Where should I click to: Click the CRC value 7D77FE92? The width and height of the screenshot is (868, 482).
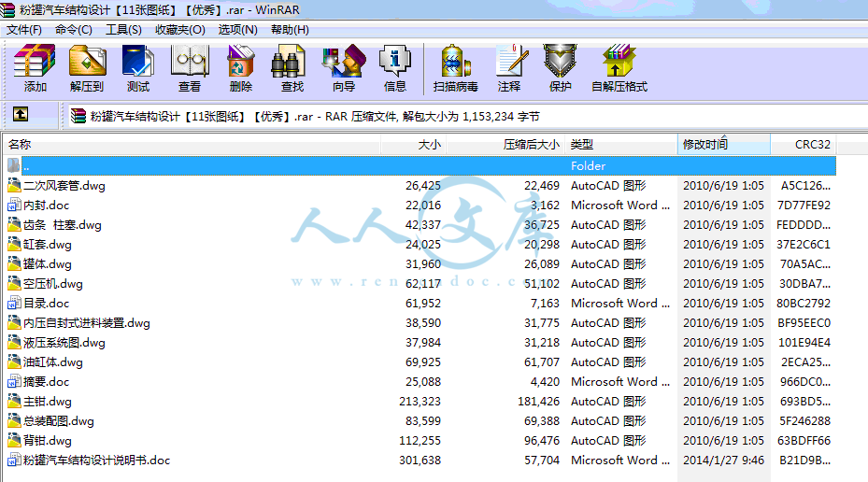pos(804,206)
